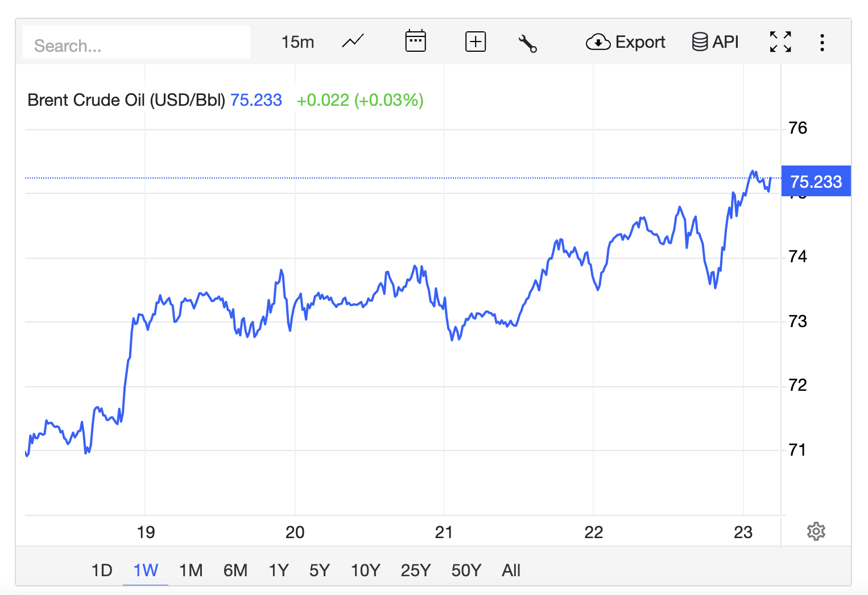Click the 76 y-axis label
868x595 pixels.
[x=797, y=128]
